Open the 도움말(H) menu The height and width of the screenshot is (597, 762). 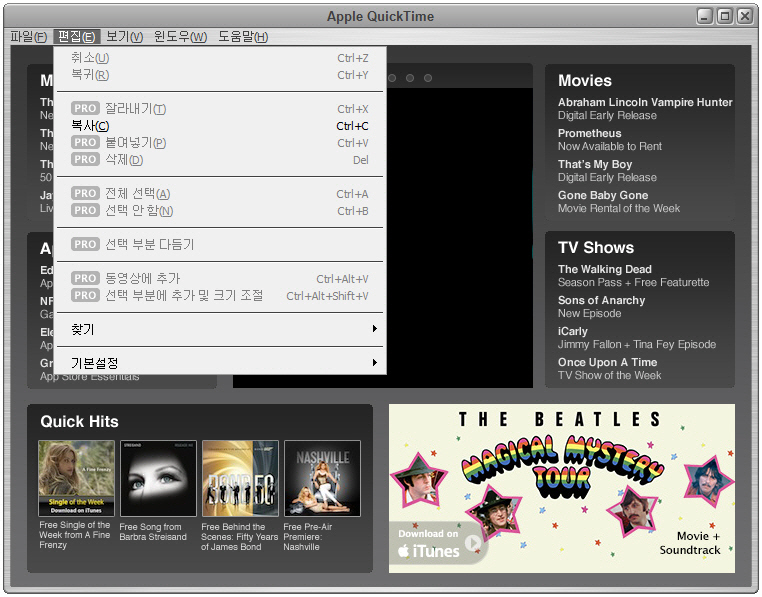243,36
